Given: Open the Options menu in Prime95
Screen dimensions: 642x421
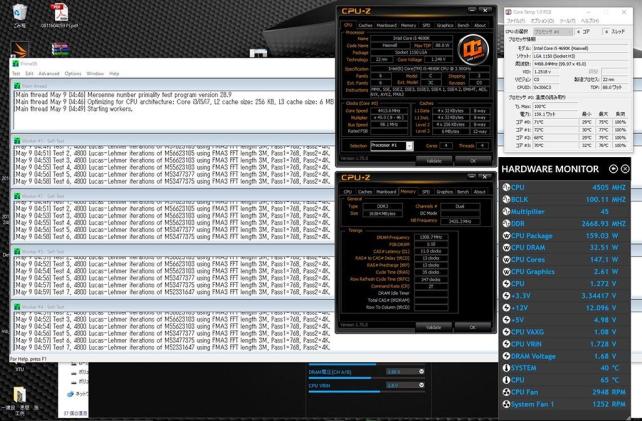Looking at the screenshot, I should click(73, 74).
